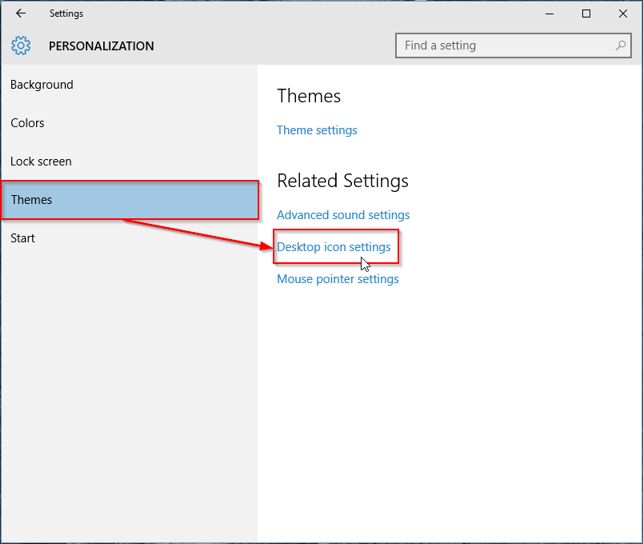Screen dimensions: 643x544
Task: Open Desktop icon settings link
Action: point(334,247)
